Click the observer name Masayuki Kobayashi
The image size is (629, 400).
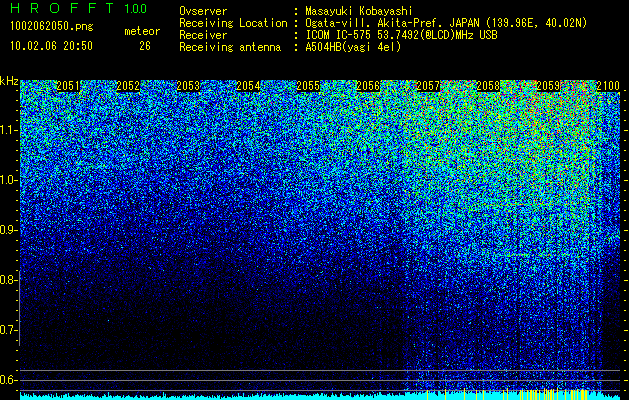(x=359, y=11)
